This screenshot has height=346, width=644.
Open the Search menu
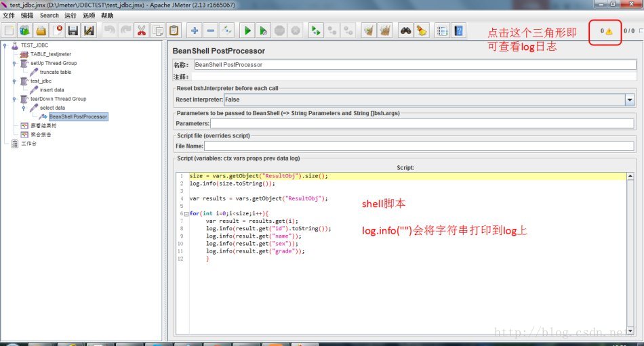[x=49, y=16]
